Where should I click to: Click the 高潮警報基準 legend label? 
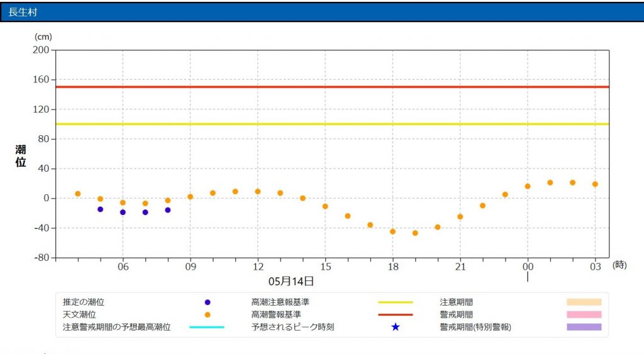pos(276,314)
